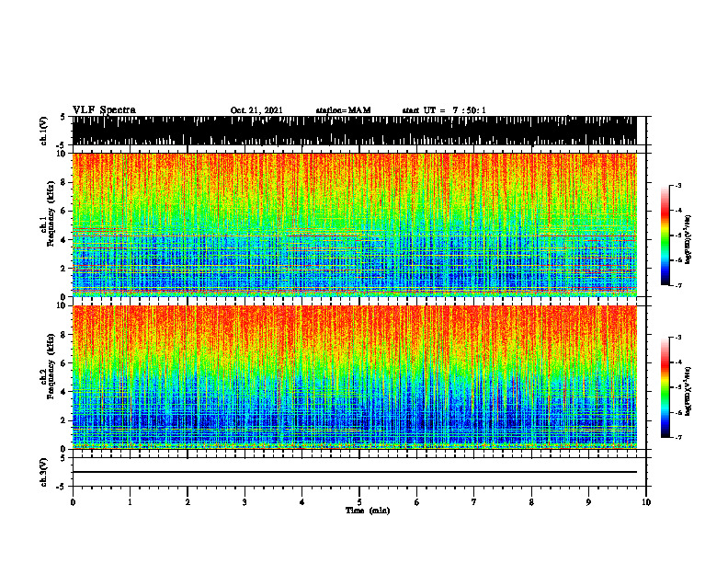
Task: Click the "station=MAM" label
Action: (343, 110)
